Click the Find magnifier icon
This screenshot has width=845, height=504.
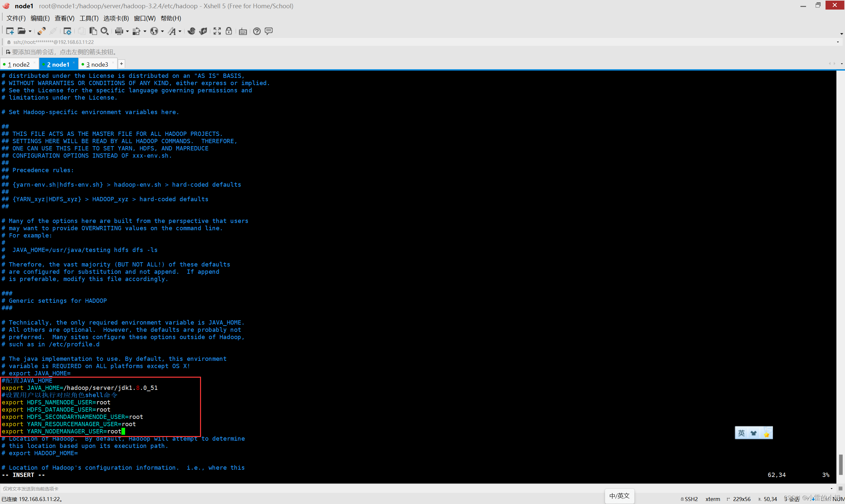[105, 31]
